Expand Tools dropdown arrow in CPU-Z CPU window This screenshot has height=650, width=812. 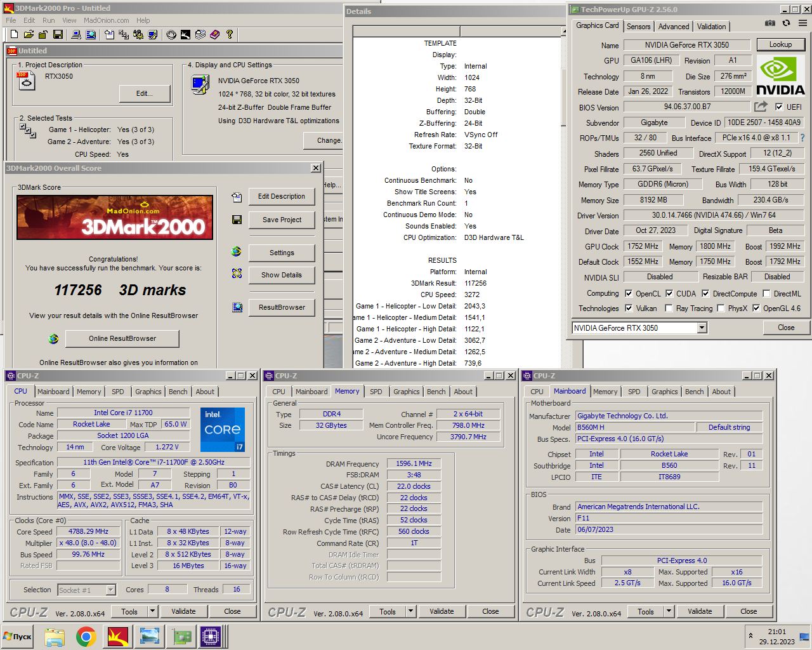(152, 611)
